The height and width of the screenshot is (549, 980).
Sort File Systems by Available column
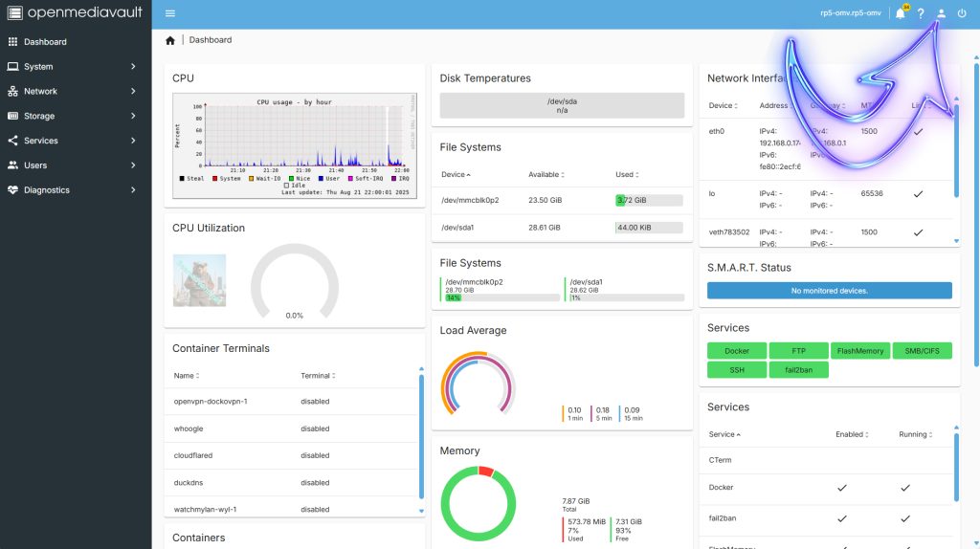click(546, 175)
